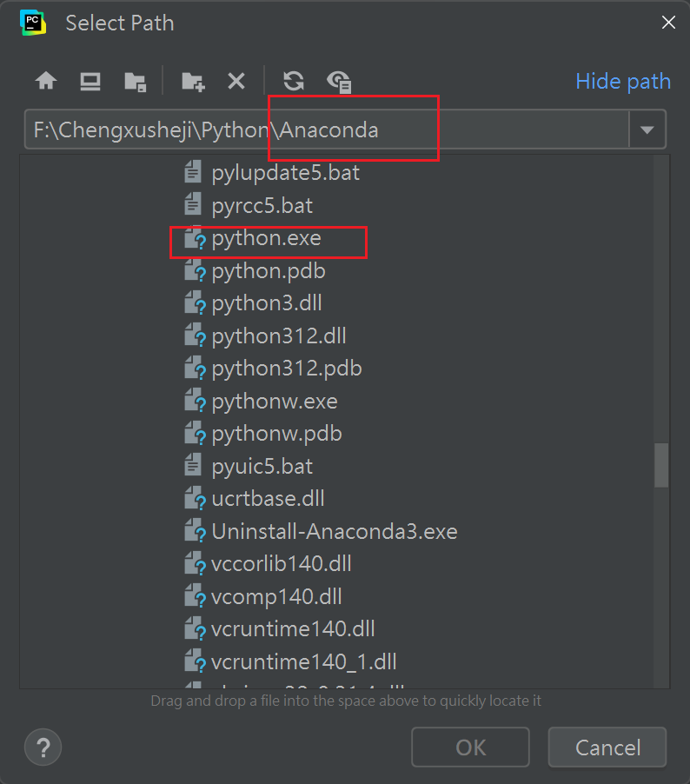The image size is (690, 784).
Task: Close the Select Path dialog
Action: 668,23
